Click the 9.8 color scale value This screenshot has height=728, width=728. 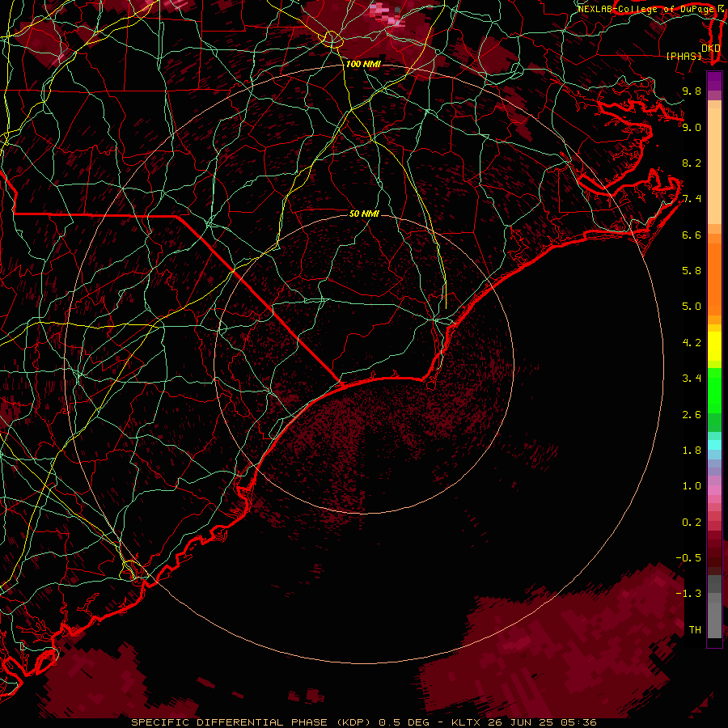click(x=692, y=91)
